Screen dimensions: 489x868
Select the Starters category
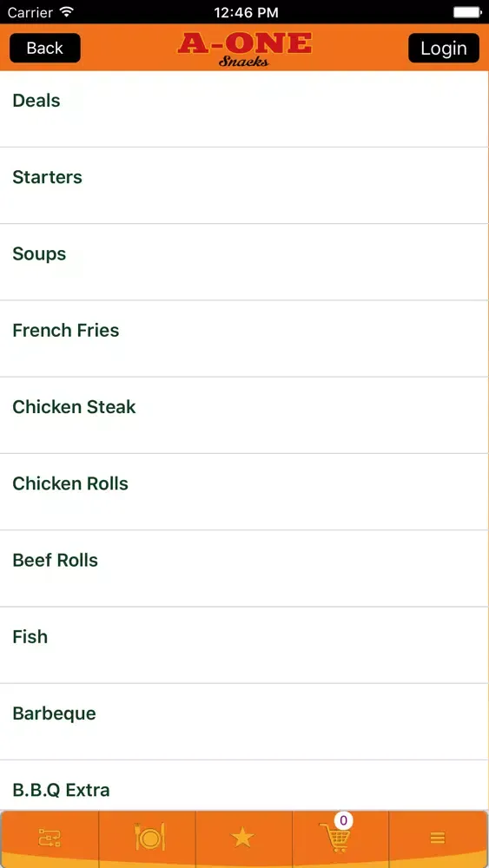tap(244, 186)
